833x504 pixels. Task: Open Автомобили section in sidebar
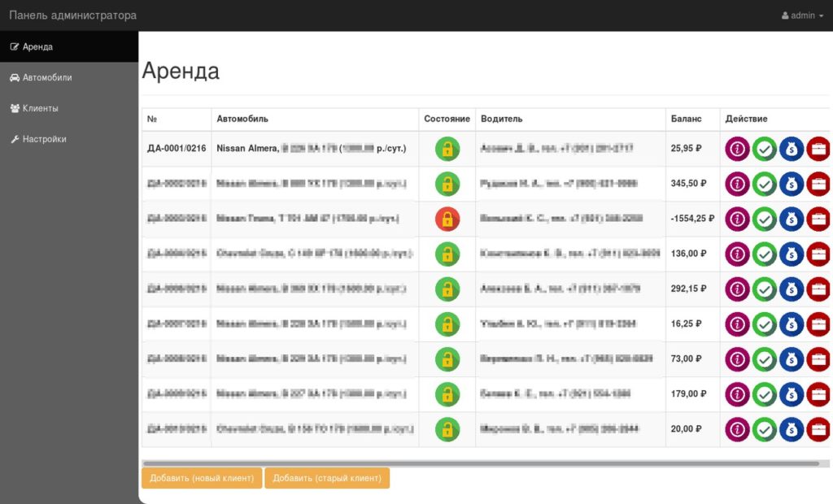[69, 77]
